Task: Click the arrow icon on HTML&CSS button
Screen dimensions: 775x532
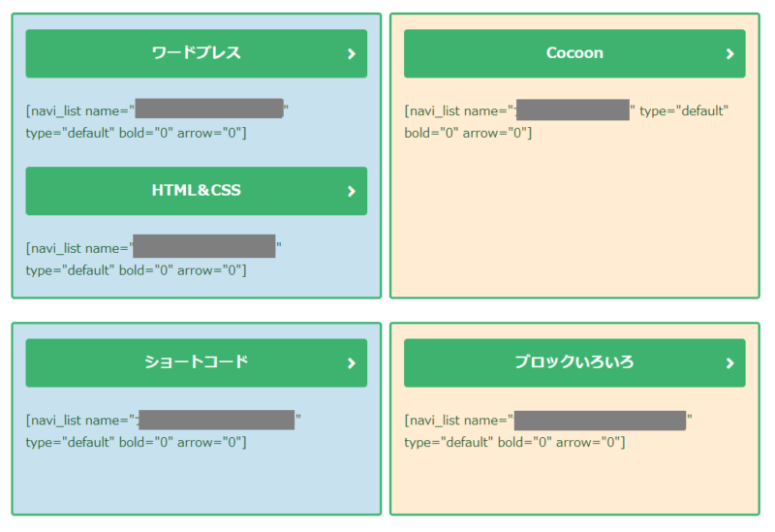Action: click(x=351, y=191)
